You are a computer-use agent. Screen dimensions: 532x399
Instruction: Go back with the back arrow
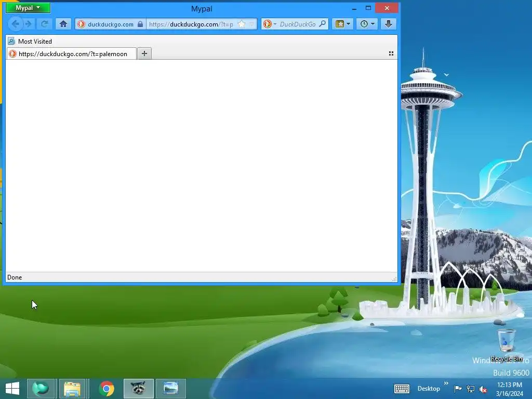[x=15, y=24]
